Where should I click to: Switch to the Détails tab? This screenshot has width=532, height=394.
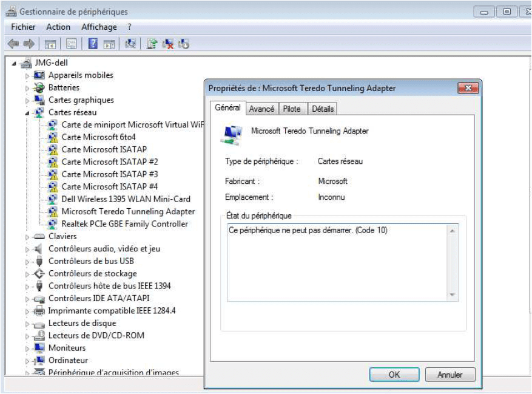pyautogui.click(x=323, y=109)
